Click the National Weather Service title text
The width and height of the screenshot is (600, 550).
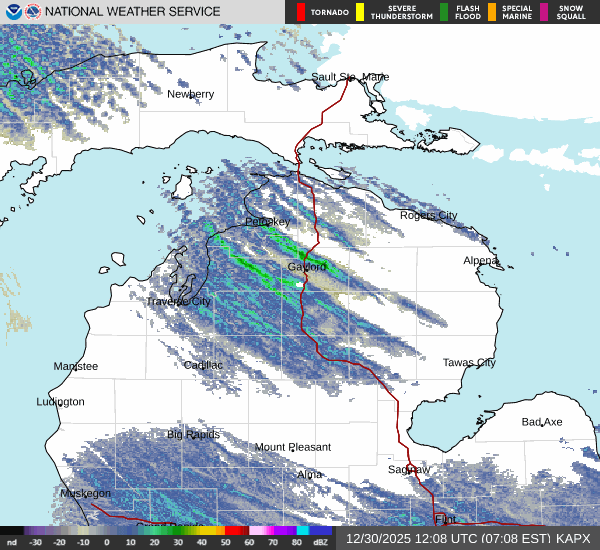tap(134, 12)
